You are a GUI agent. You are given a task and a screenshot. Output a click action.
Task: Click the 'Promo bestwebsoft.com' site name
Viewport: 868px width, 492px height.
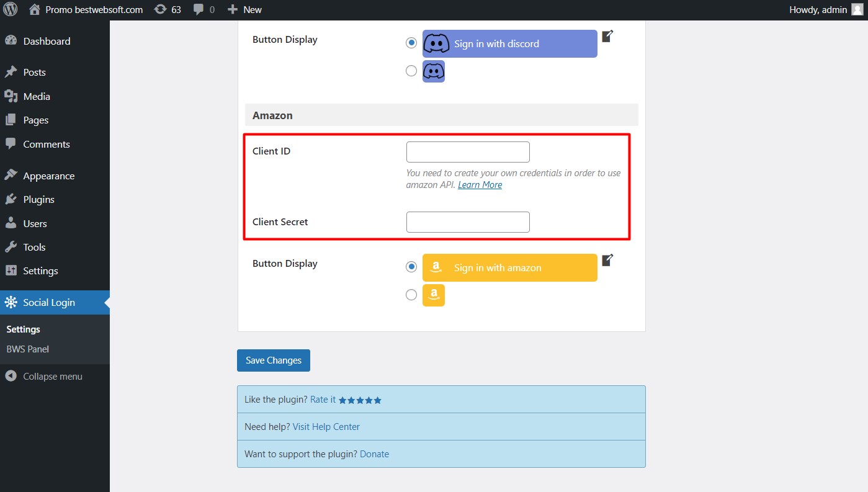point(94,9)
